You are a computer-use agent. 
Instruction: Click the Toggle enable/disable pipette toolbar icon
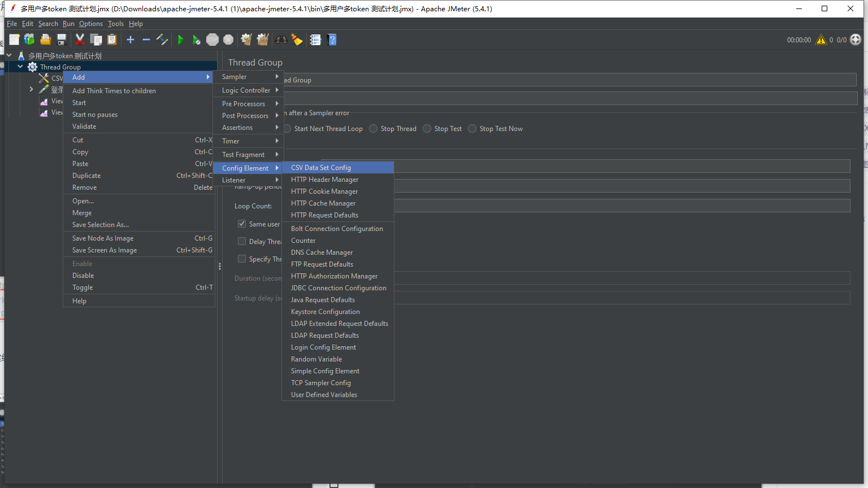(162, 40)
